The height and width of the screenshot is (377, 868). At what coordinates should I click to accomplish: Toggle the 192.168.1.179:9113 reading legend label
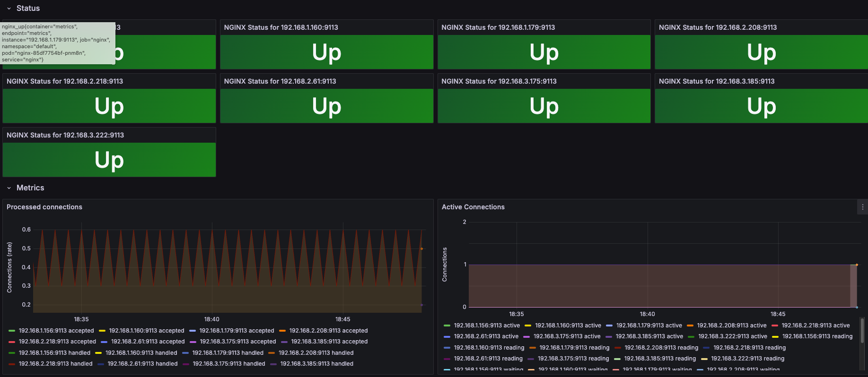(x=574, y=348)
